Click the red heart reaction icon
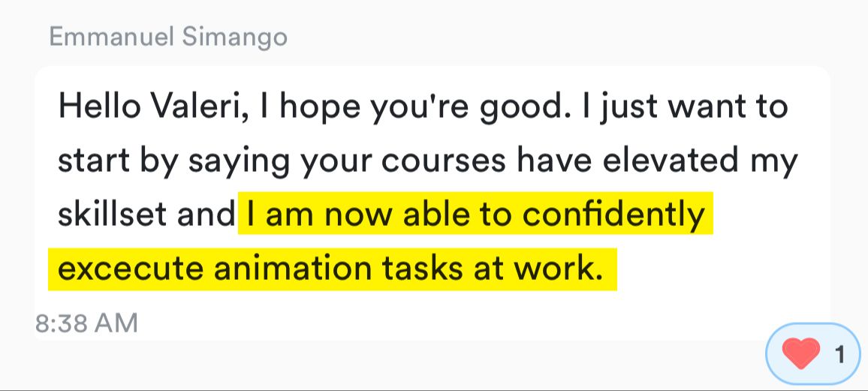This screenshot has height=391, width=868. click(801, 353)
